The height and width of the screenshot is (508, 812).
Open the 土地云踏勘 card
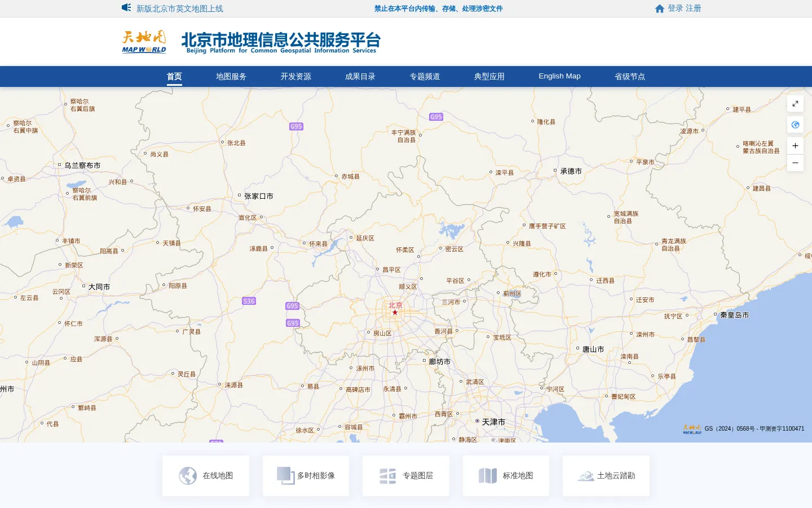click(x=606, y=476)
